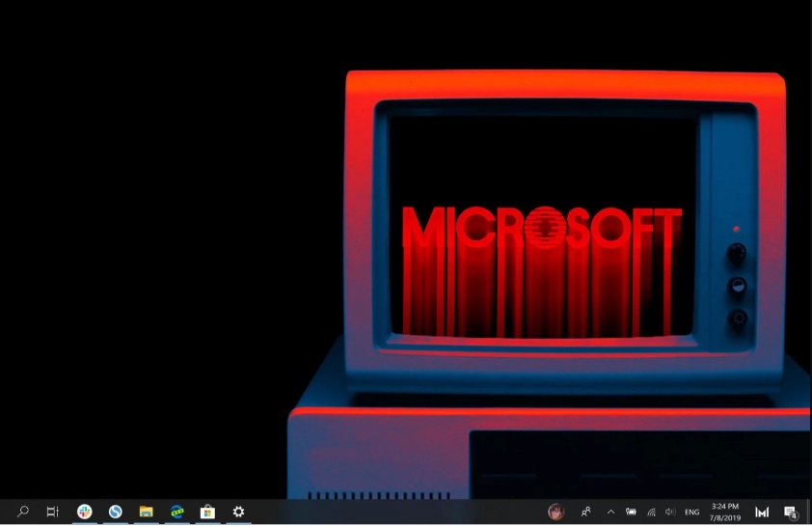The height and width of the screenshot is (527, 812).
Task: Open Action Center notifications icon
Action: [x=790, y=512]
